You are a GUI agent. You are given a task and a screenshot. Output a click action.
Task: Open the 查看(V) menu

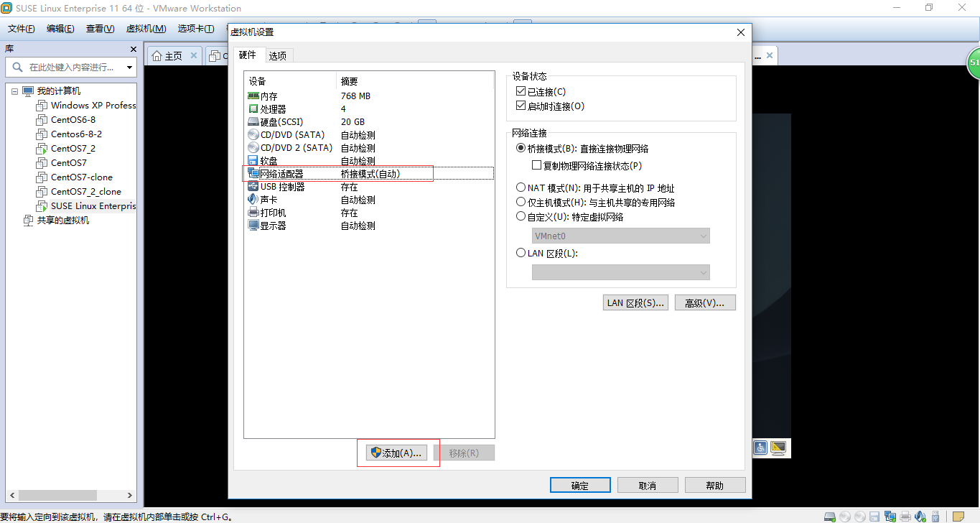[100, 29]
